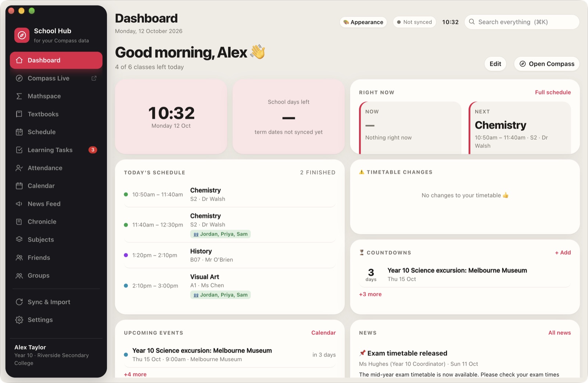
Task: Open the Visual Art 2:10pm schedule row
Action: (x=230, y=286)
